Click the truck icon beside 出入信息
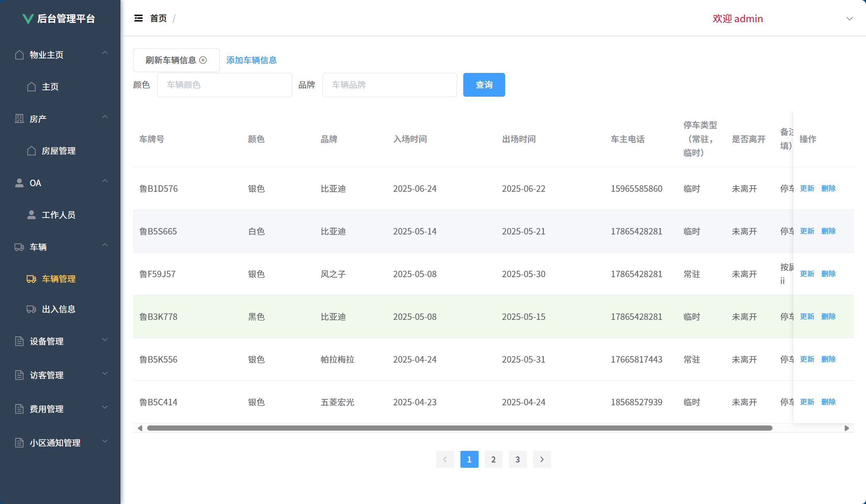 tap(31, 309)
